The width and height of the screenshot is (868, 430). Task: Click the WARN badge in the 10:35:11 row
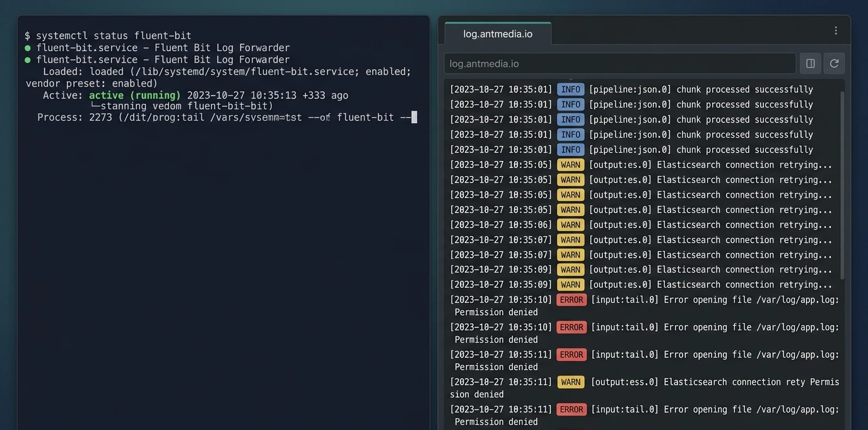tap(570, 382)
